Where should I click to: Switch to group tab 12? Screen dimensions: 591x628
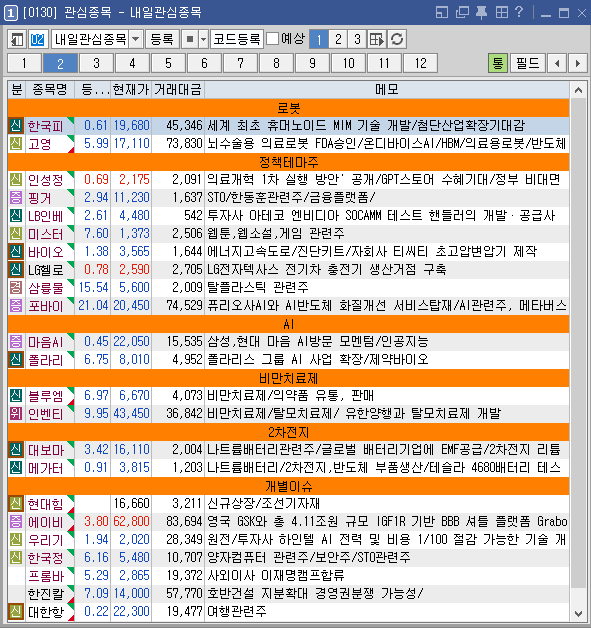[x=420, y=63]
